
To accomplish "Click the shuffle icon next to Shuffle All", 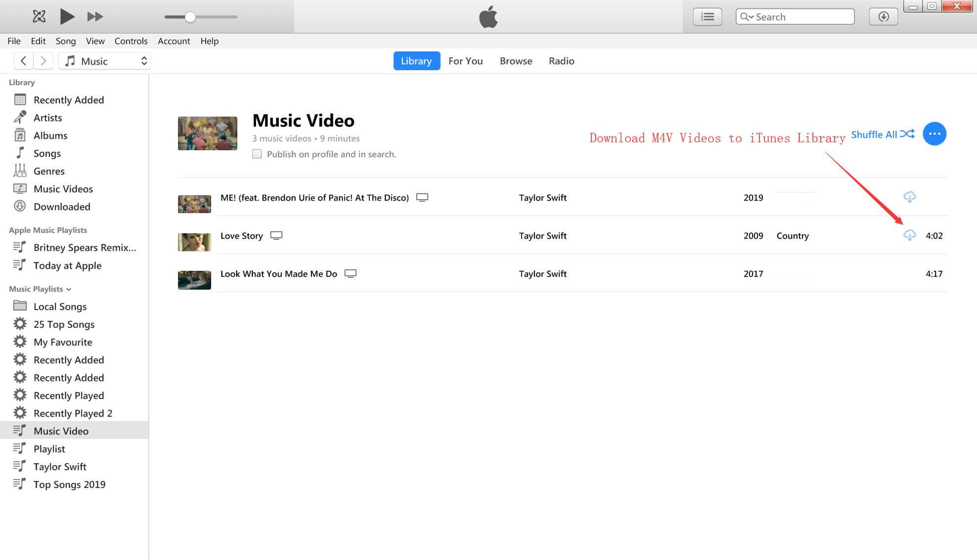I will (909, 133).
